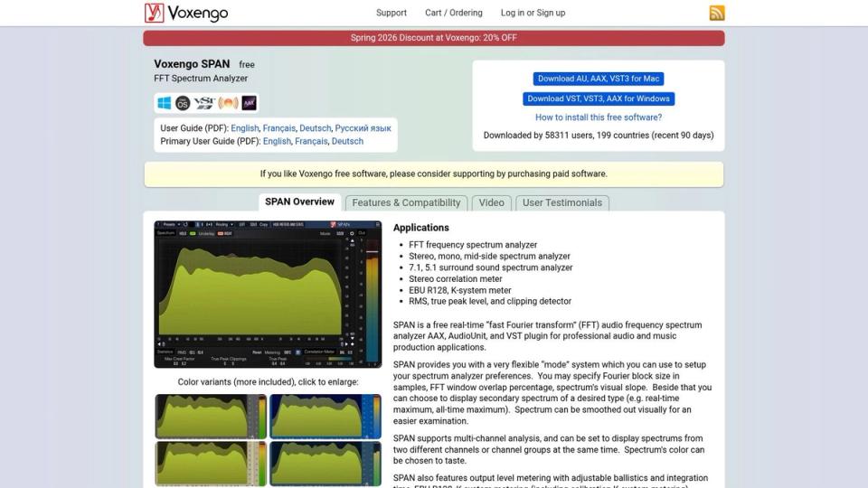
Task: Enlarge the beige color variant thumbnail
Action: (211, 463)
